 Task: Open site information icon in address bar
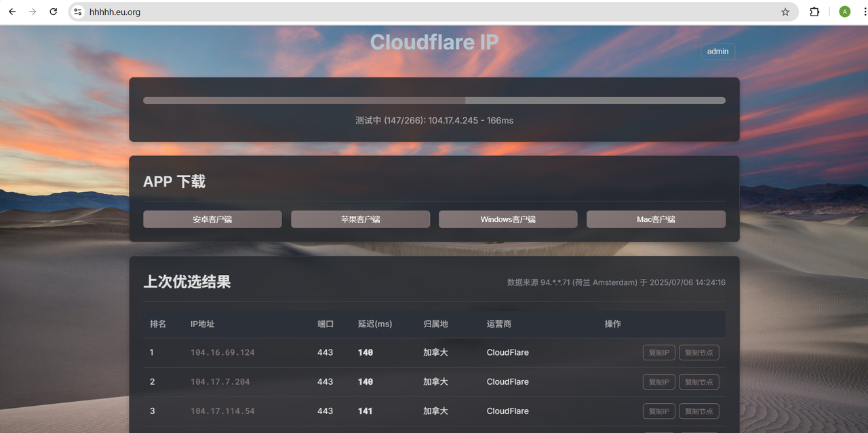click(x=77, y=12)
